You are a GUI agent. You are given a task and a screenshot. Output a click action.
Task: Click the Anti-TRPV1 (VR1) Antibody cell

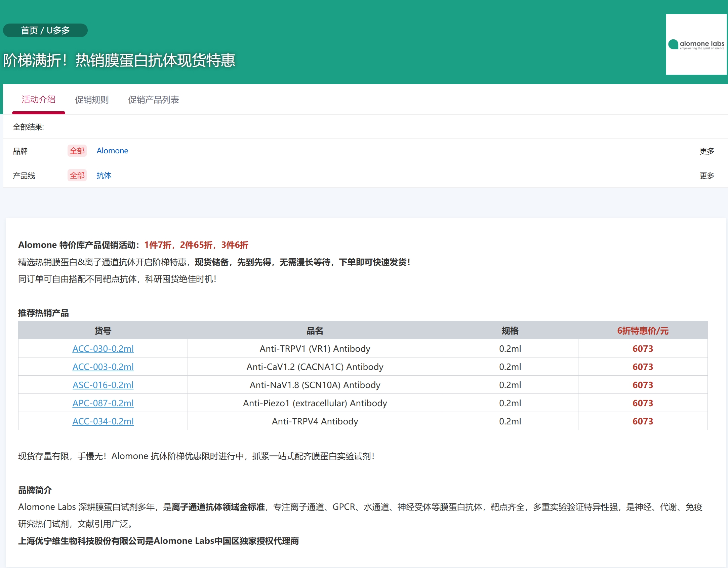315,348
